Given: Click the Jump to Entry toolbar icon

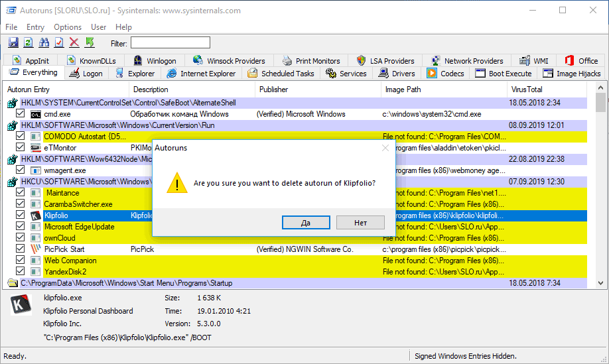Looking at the screenshot, I should point(90,42).
